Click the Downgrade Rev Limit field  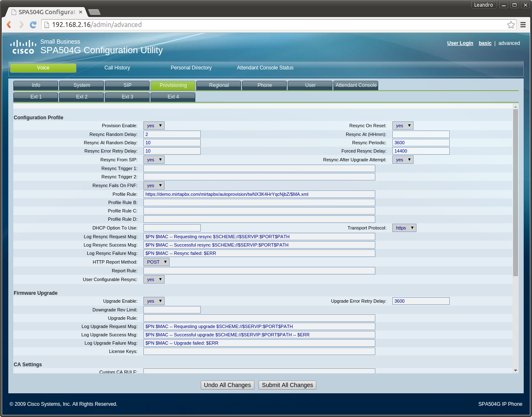click(172, 310)
